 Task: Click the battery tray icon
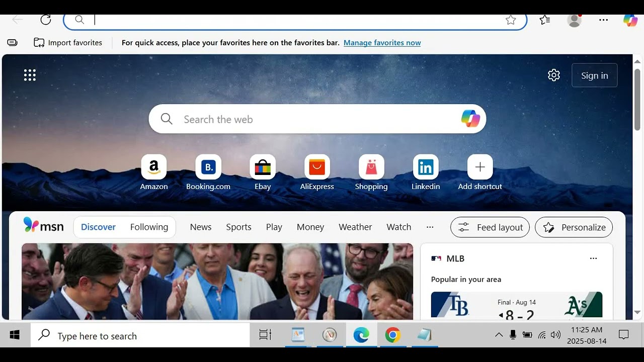[527, 335]
